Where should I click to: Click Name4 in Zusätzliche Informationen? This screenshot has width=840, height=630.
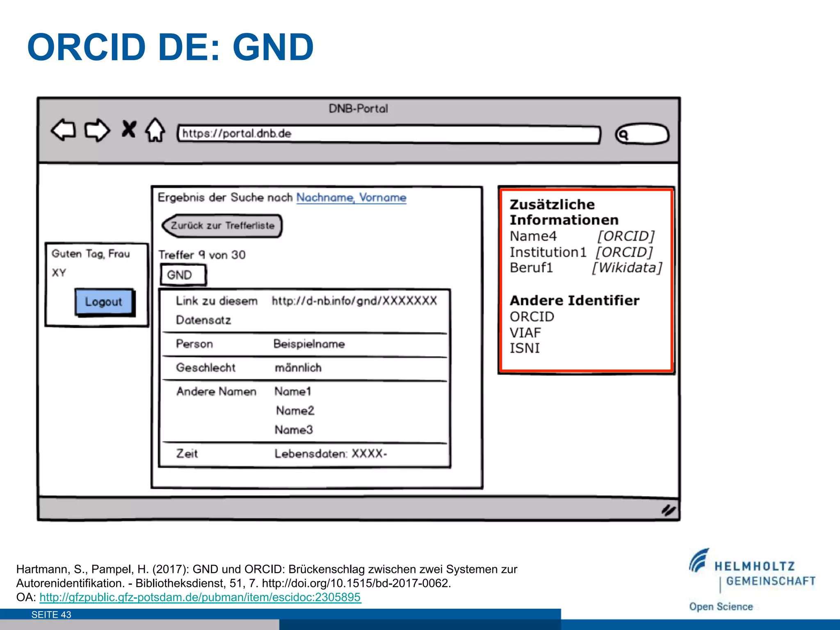click(x=533, y=236)
